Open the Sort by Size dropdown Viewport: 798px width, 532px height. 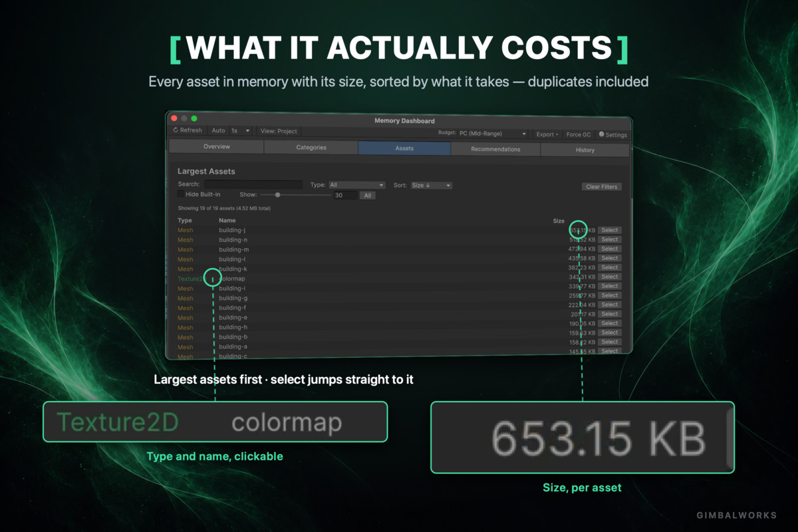[x=431, y=186]
